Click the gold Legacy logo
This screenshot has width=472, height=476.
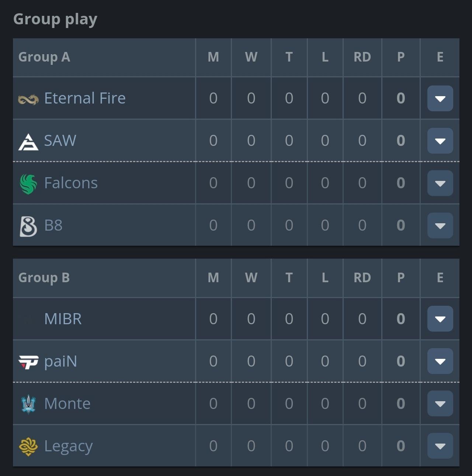click(x=28, y=447)
